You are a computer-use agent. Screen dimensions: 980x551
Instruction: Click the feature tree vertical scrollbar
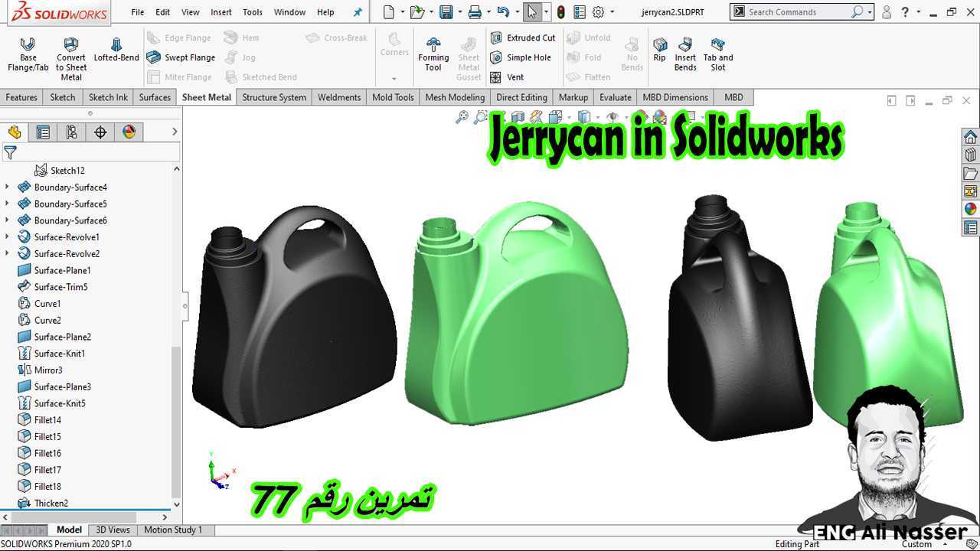[x=177, y=422]
